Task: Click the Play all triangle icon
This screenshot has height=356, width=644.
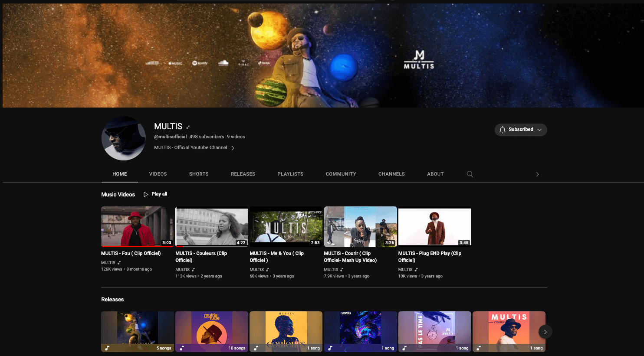Action: (146, 194)
